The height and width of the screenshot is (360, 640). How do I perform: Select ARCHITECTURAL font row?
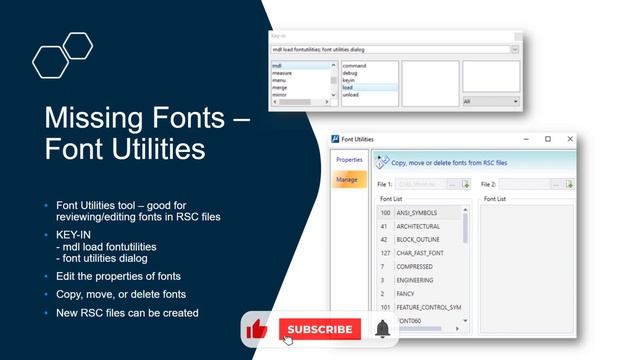tap(419, 226)
